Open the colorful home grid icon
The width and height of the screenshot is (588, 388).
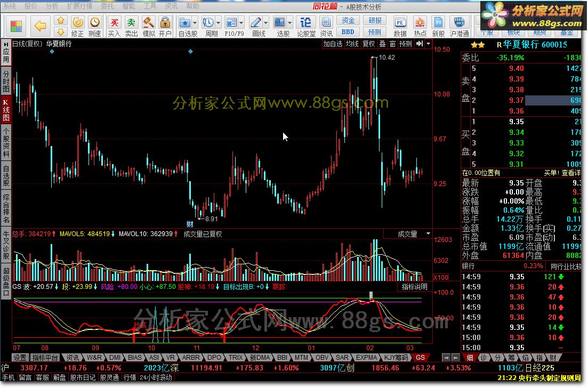coord(16,26)
